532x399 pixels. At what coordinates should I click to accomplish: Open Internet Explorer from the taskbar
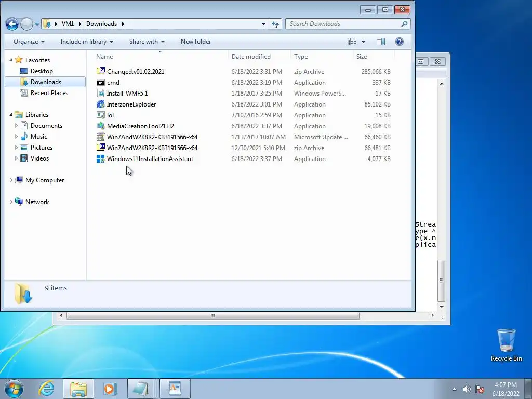pos(46,389)
